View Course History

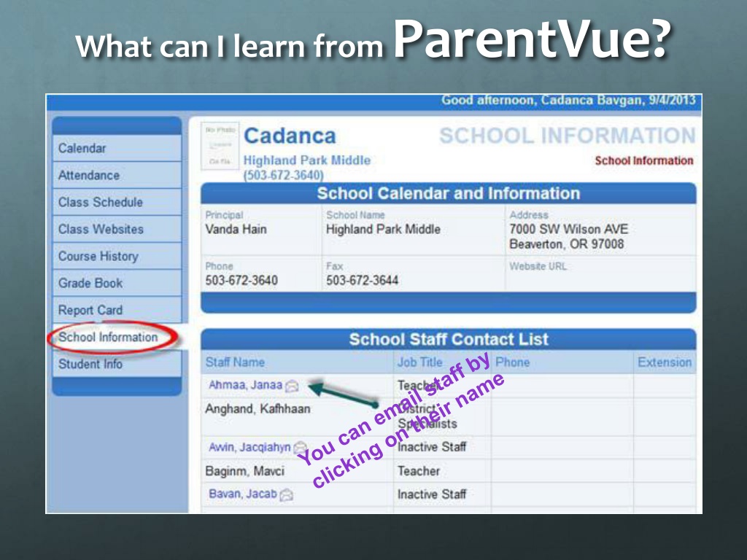[117, 256]
